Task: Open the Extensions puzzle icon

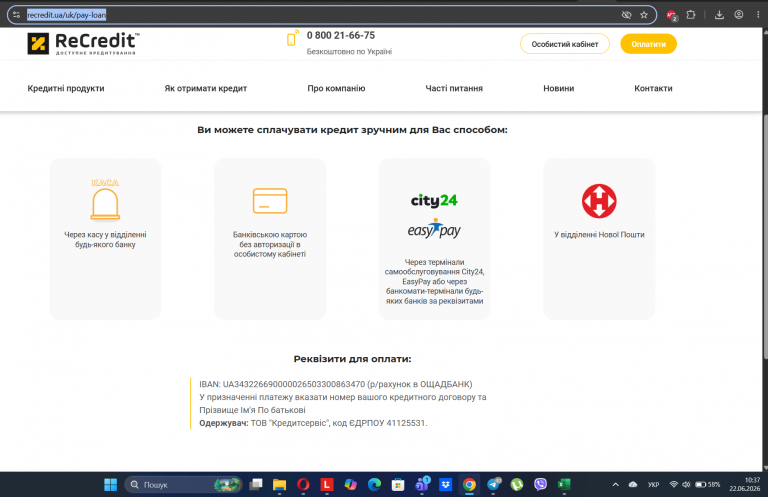Action: tap(691, 15)
